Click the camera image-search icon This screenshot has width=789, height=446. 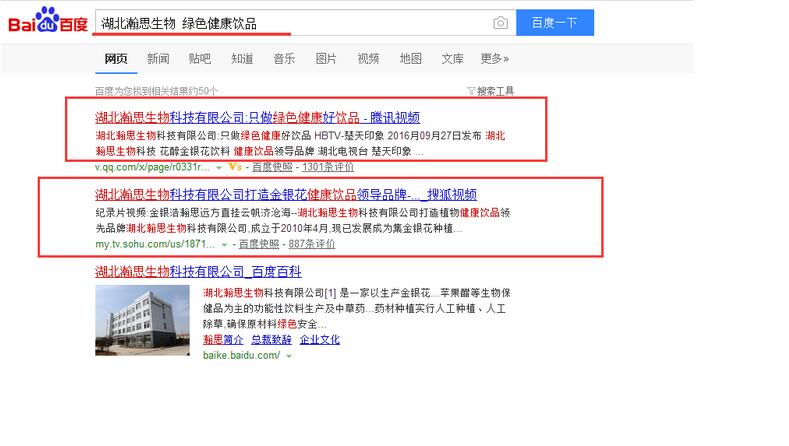click(x=500, y=23)
